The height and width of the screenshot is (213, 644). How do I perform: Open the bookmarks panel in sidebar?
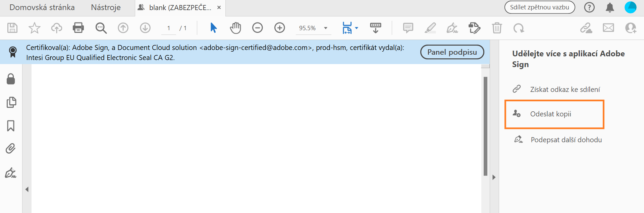point(11,126)
